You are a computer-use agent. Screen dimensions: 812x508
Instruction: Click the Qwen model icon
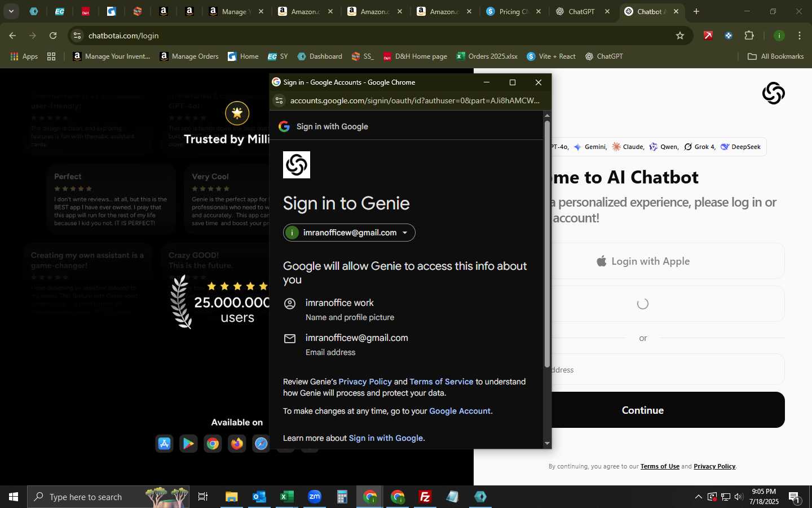point(653,147)
